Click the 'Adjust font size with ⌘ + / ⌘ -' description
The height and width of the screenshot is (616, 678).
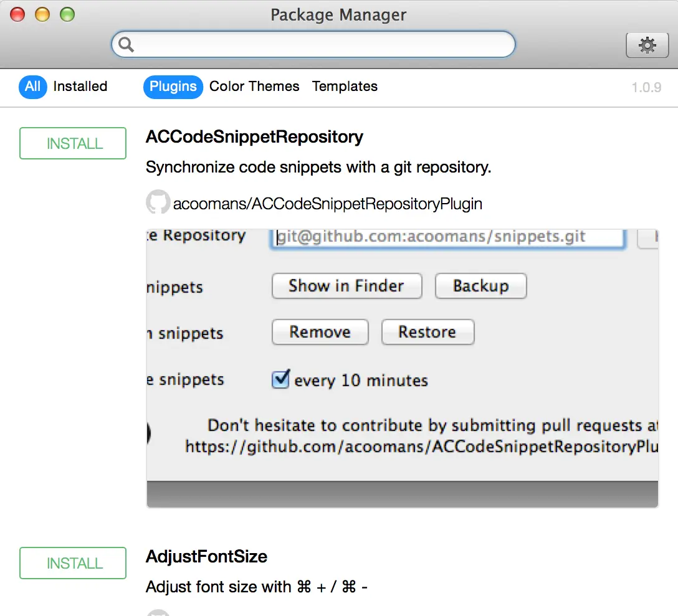(x=257, y=587)
